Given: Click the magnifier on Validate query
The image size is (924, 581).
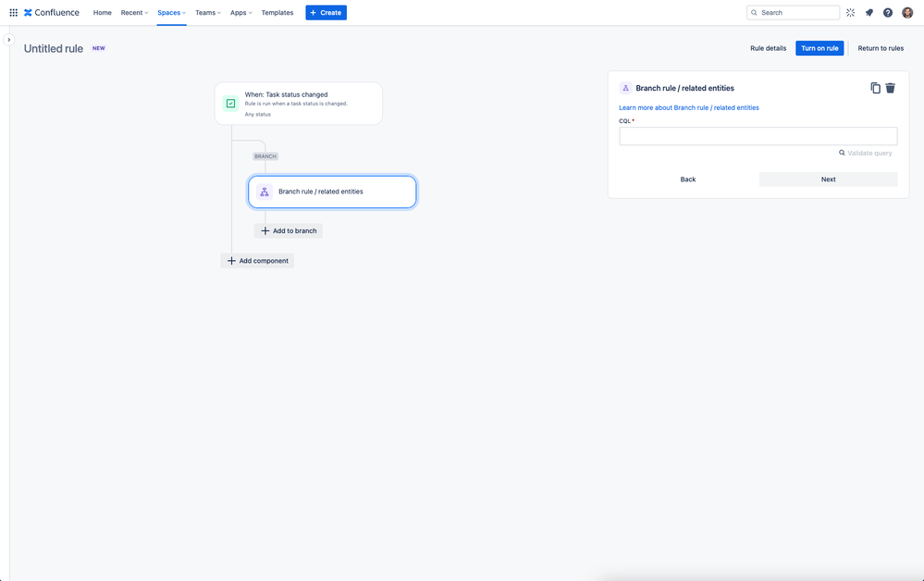Looking at the screenshot, I should 842,152.
